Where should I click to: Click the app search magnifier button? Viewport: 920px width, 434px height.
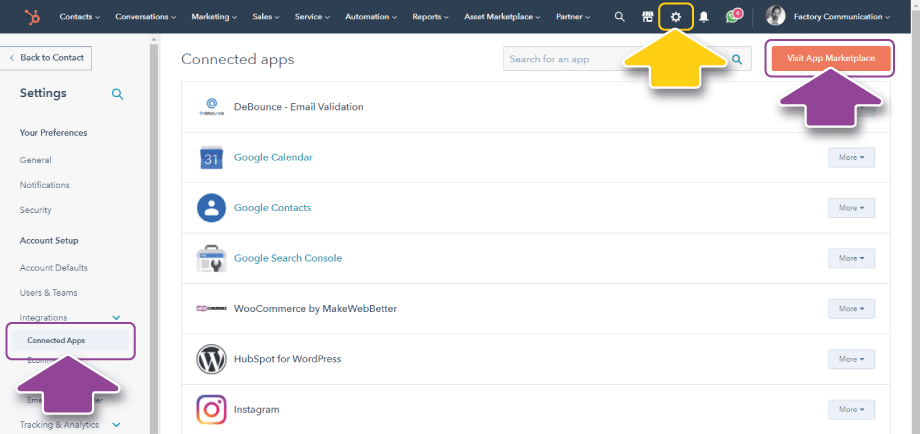coord(738,59)
